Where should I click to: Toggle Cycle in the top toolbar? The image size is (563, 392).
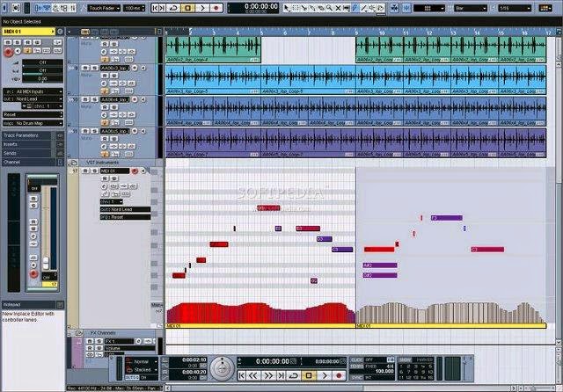point(173,8)
